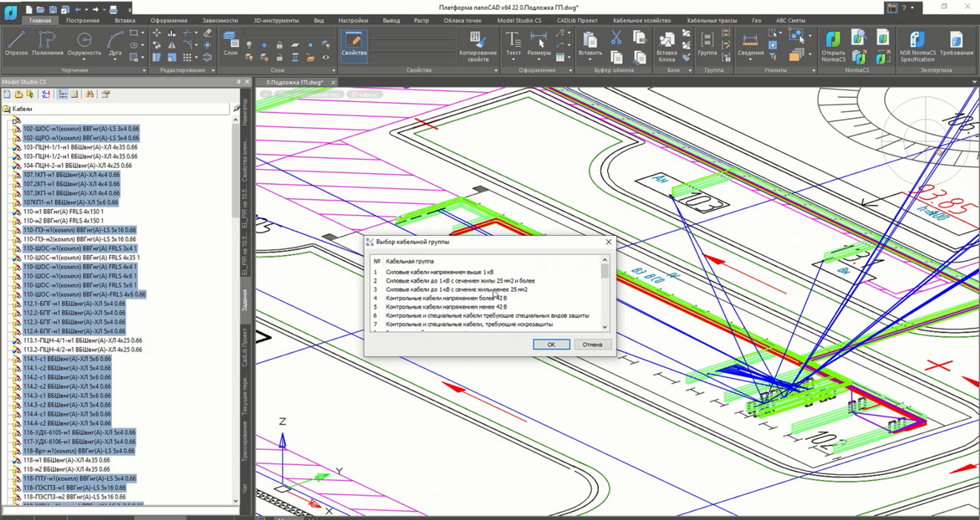
Task: Click the checklist icon in Model Studio toolbar
Action: 45,94
